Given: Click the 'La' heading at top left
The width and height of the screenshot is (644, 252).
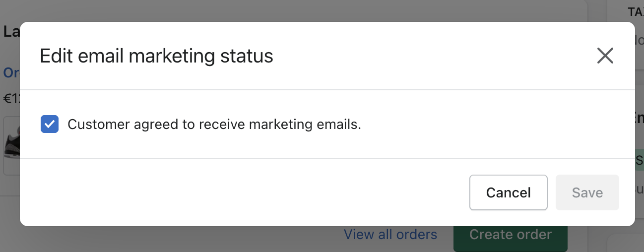Looking at the screenshot, I should pyautogui.click(x=11, y=32).
